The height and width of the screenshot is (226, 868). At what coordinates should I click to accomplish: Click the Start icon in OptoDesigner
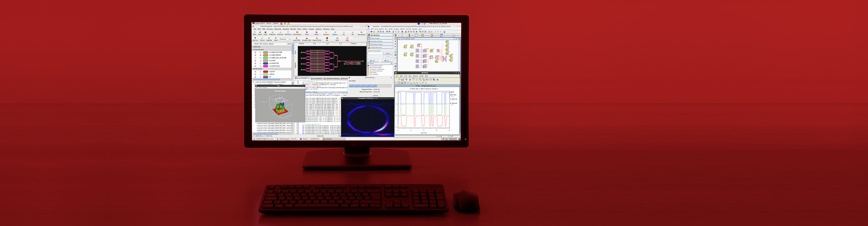(x=276, y=39)
